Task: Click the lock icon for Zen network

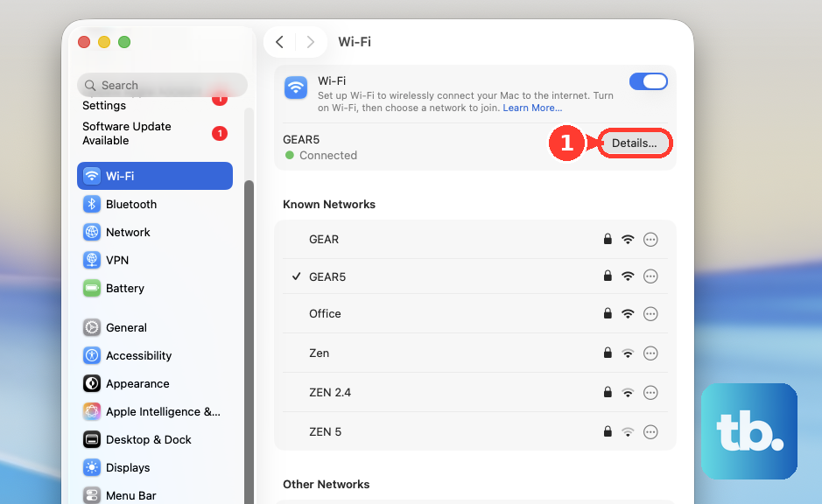Action: [608, 353]
